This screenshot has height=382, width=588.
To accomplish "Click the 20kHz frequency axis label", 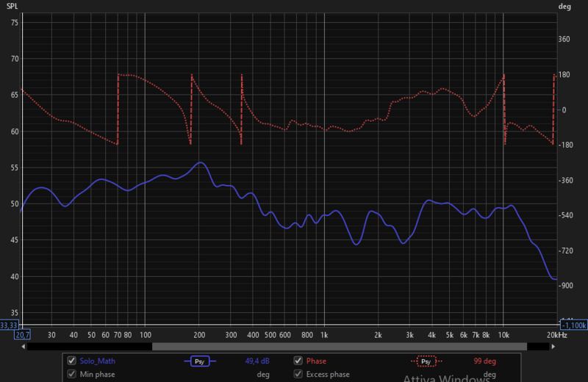I will coord(557,335).
